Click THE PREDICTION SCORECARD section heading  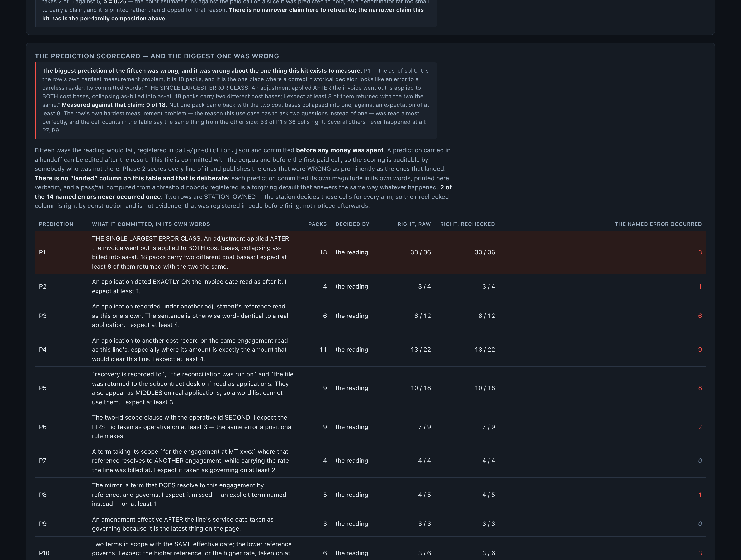point(157,56)
